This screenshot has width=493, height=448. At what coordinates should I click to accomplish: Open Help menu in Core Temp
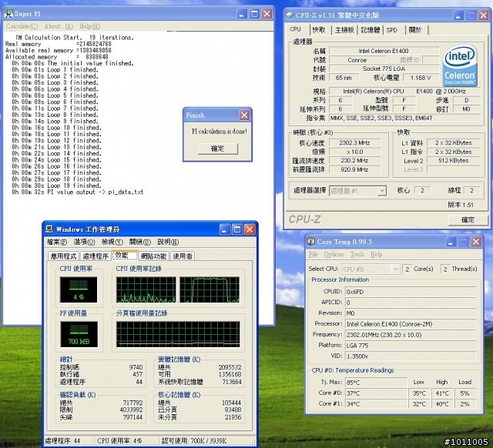(x=376, y=254)
